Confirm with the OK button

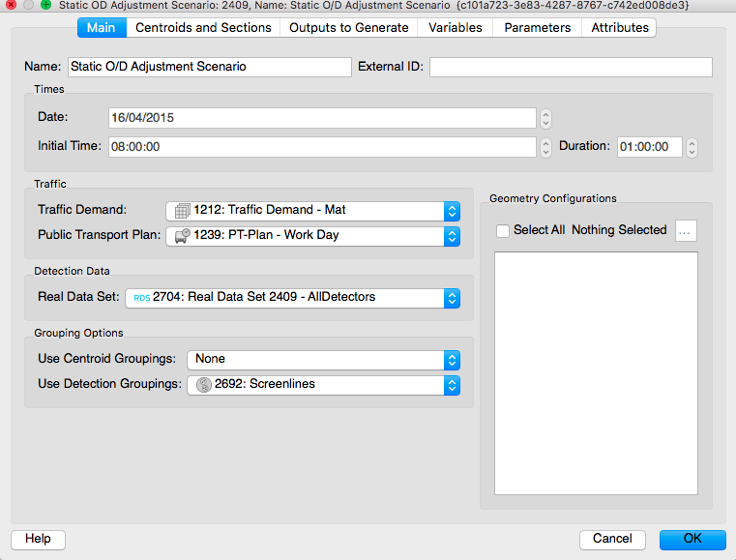(692, 540)
